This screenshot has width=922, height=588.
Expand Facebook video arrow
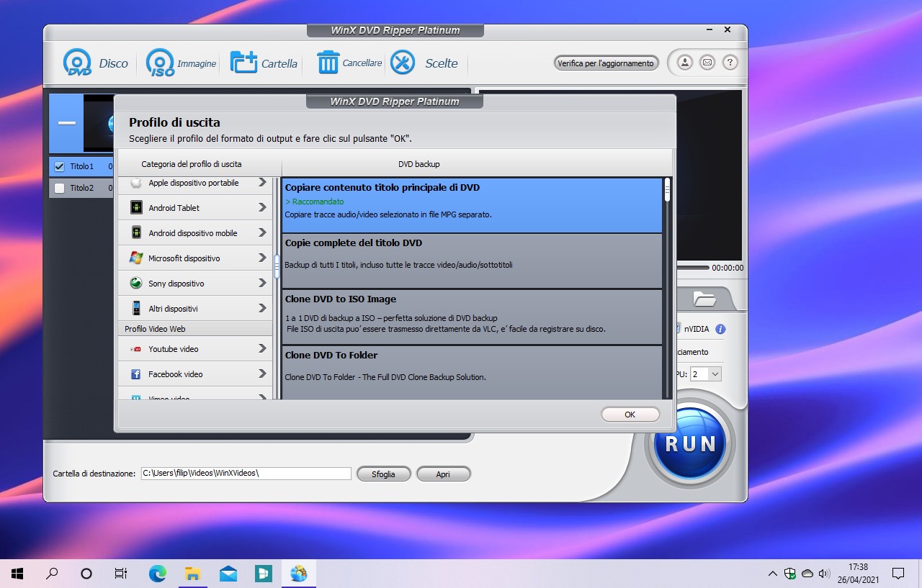[262, 374]
